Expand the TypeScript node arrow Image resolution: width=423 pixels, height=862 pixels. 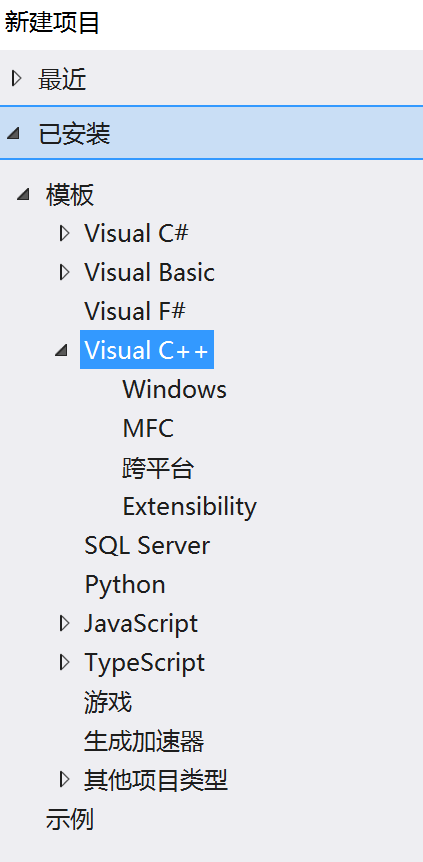[x=65, y=662]
